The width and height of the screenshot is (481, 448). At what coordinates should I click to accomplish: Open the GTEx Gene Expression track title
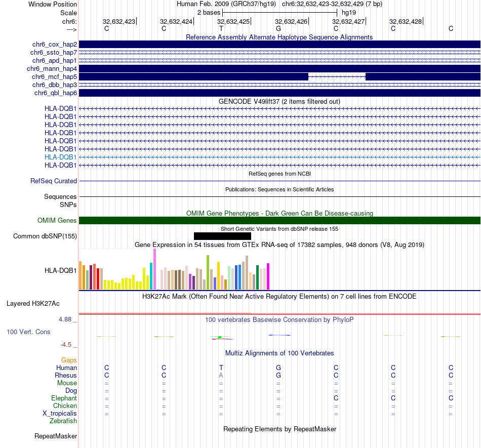[x=279, y=245]
